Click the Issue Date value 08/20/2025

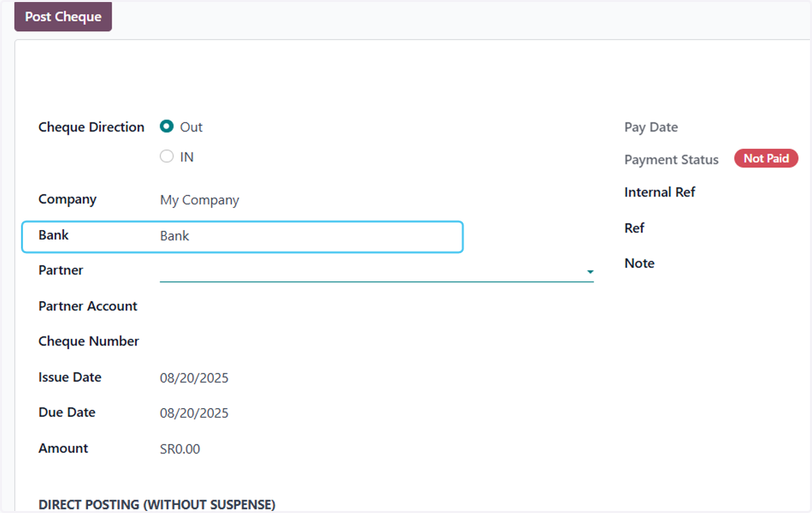[194, 378]
